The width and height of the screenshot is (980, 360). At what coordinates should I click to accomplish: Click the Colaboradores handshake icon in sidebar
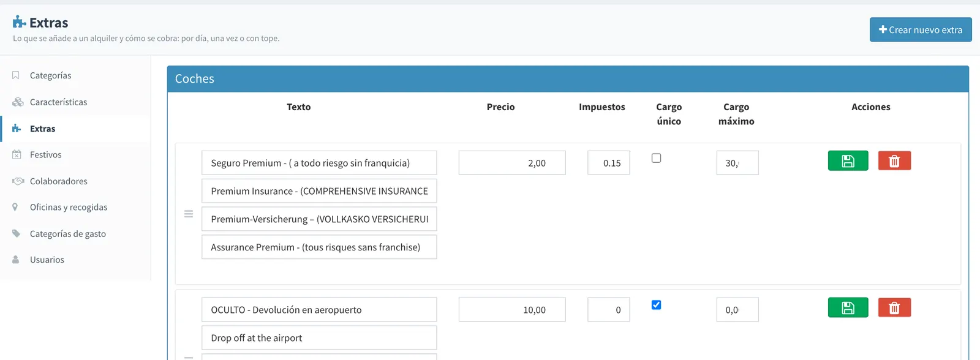click(x=18, y=181)
